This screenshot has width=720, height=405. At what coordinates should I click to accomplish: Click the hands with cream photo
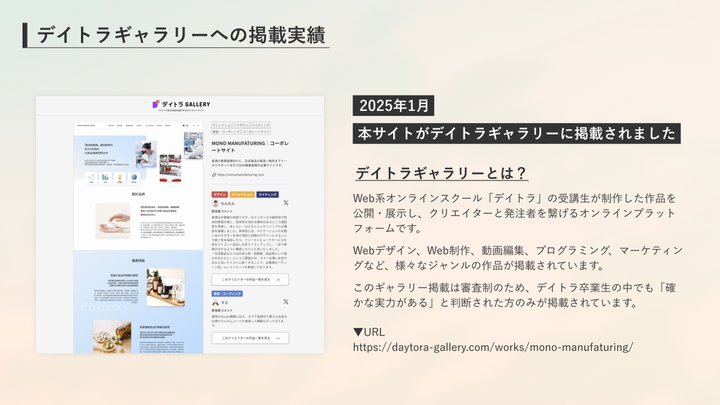113,221
